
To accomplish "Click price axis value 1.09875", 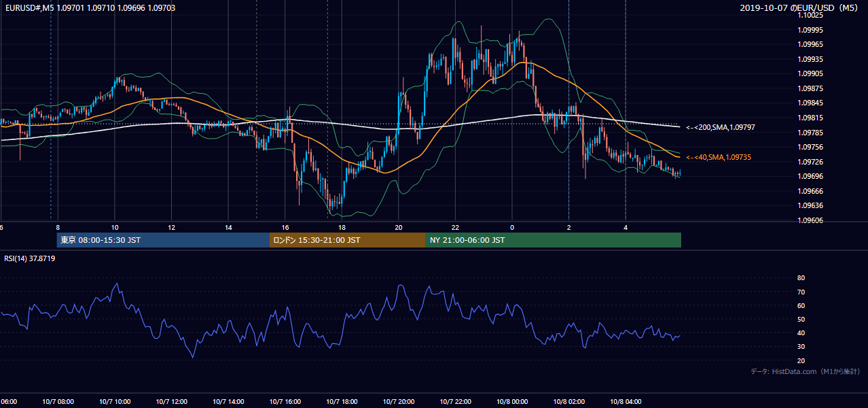I will pyautogui.click(x=810, y=88).
